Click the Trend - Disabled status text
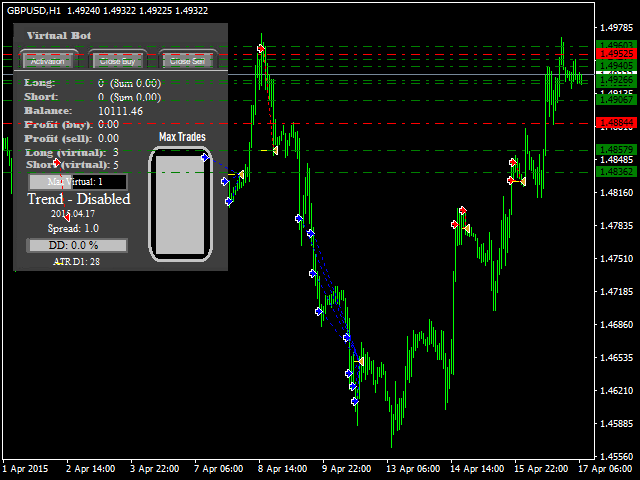 (x=79, y=199)
